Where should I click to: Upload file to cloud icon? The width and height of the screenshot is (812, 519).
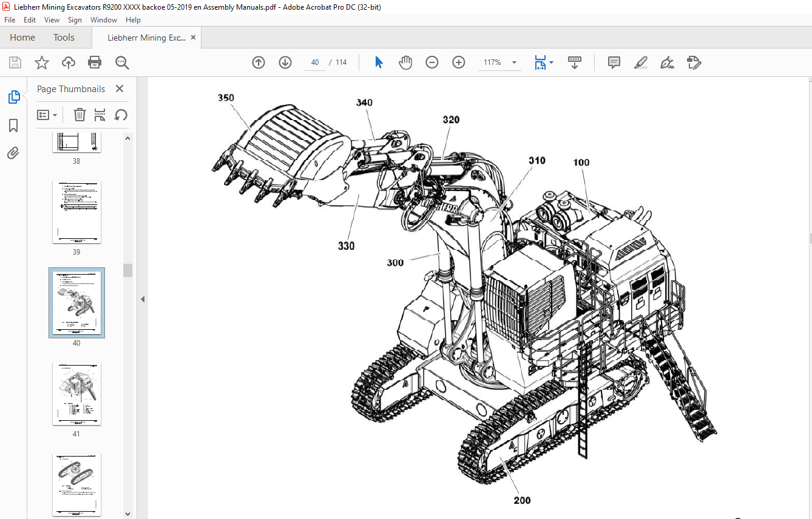click(69, 62)
